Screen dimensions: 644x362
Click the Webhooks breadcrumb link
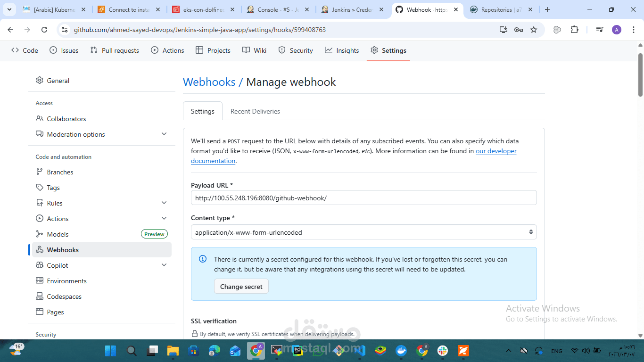pyautogui.click(x=209, y=82)
